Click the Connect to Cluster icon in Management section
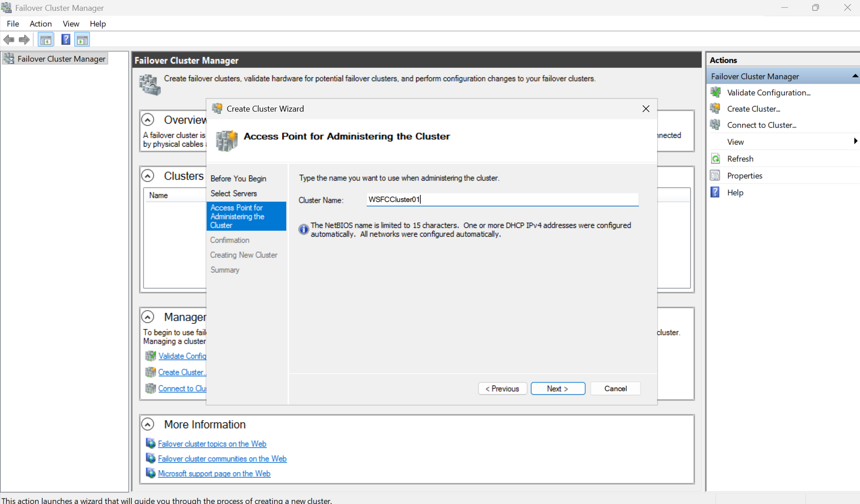This screenshot has height=504, width=860. click(x=151, y=388)
